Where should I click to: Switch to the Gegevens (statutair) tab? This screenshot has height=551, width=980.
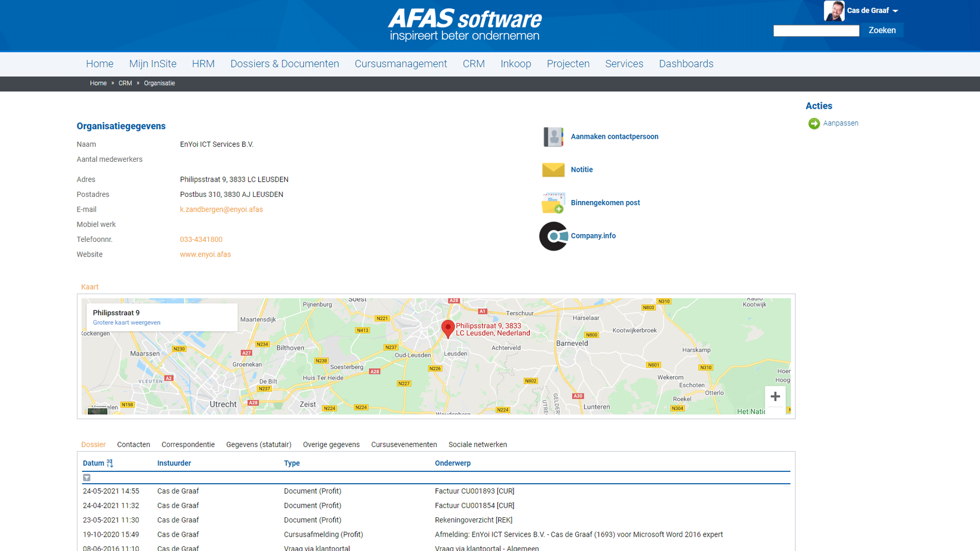coord(259,445)
